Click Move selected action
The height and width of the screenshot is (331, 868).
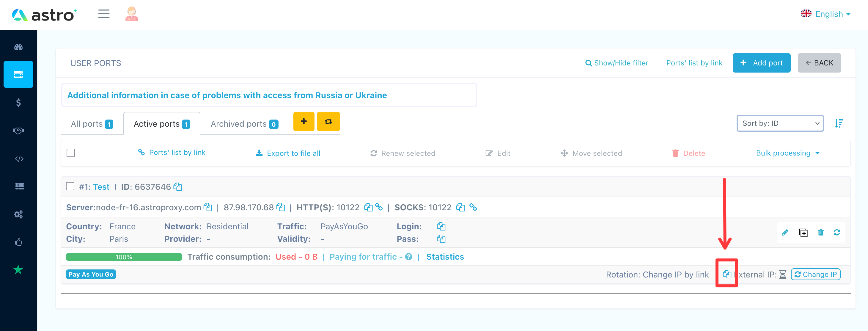pos(591,153)
